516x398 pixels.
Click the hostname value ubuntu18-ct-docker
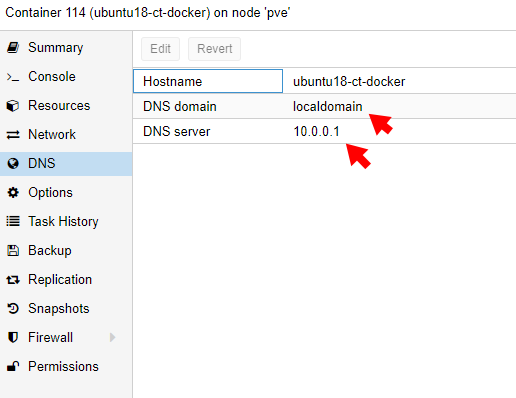(349, 82)
